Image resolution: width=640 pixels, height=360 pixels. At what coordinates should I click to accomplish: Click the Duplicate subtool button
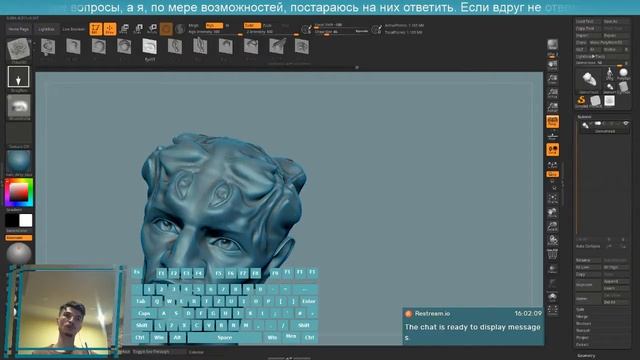(588, 284)
